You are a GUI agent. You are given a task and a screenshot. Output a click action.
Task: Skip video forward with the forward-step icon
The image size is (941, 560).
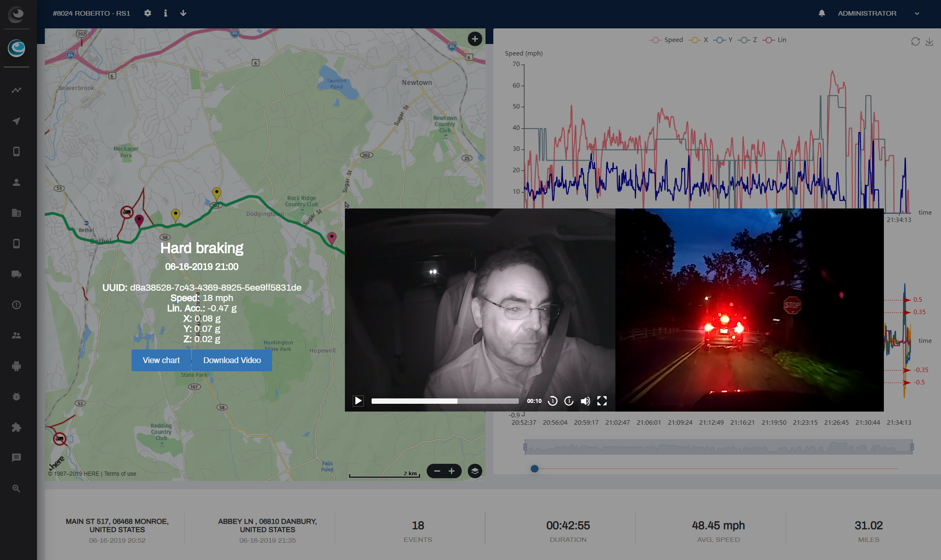569,401
